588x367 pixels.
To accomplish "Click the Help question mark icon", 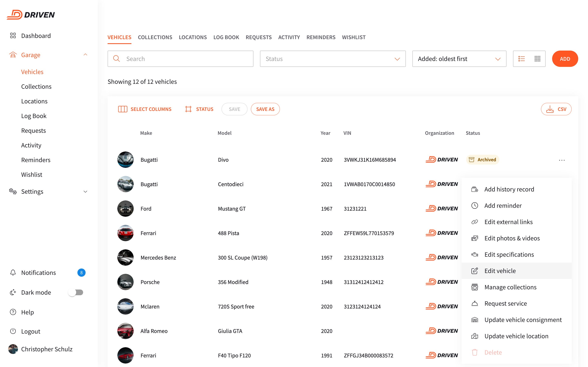I will (x=13, y=312).
